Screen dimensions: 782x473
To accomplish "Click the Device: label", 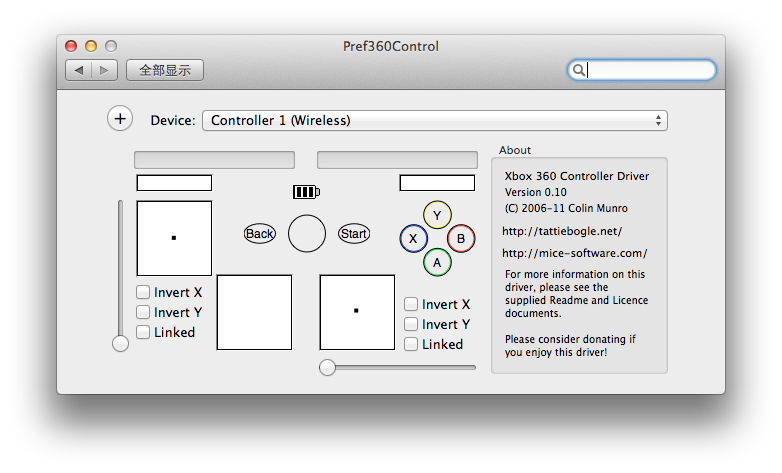I will [173, 120].
